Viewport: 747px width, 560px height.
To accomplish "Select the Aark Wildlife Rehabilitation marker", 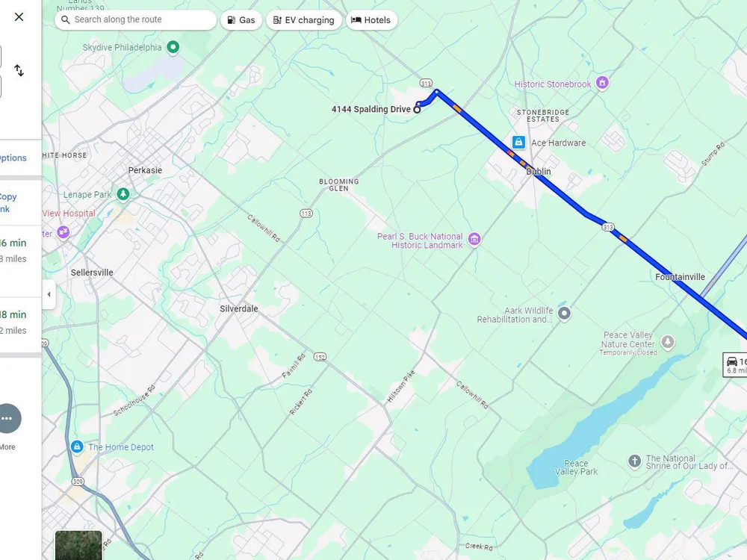I will click(564, 314).
